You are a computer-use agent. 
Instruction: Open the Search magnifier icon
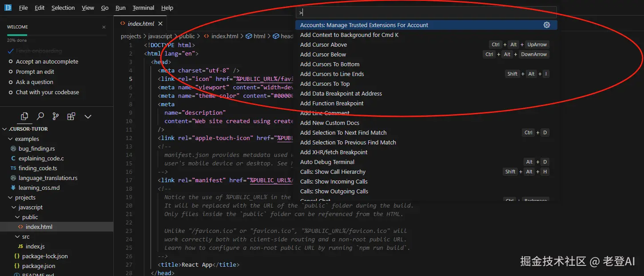(40, 116)
